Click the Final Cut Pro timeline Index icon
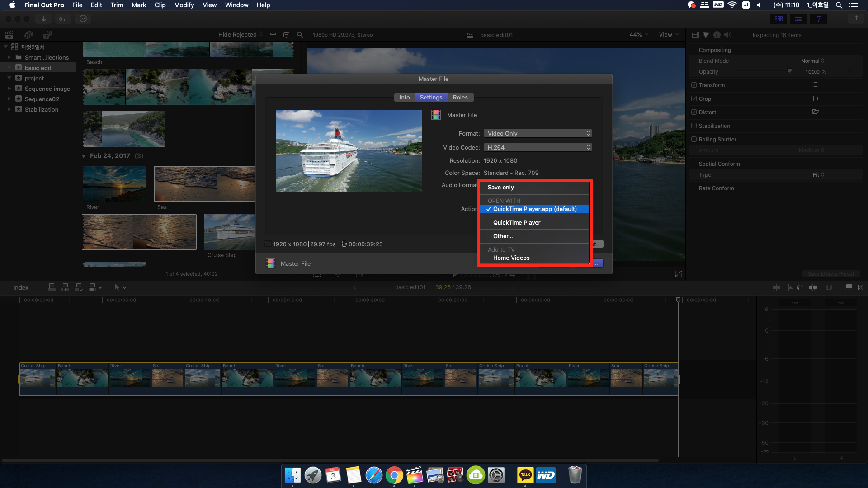 21,287
